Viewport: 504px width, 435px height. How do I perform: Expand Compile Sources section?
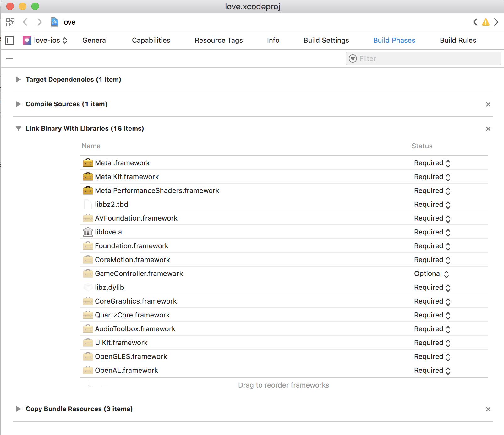19,104
